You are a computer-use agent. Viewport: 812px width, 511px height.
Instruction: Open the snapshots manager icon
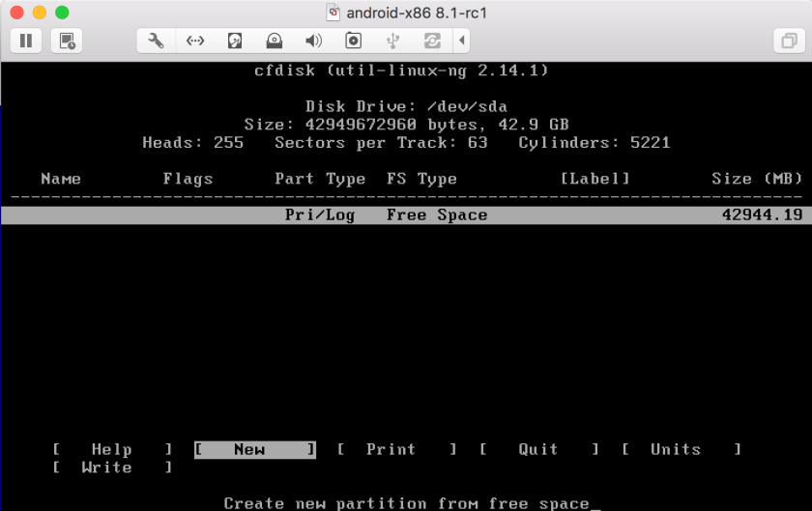[x=67, y=41]
